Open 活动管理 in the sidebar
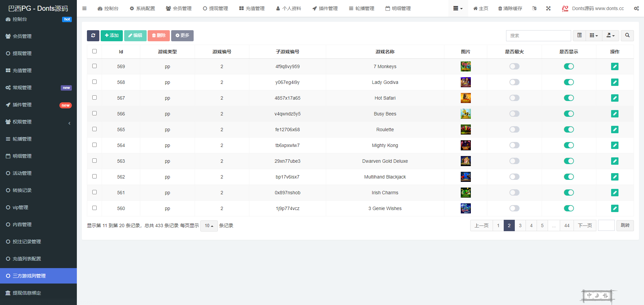This screenshot has width=644, height=305. (38, 173)
